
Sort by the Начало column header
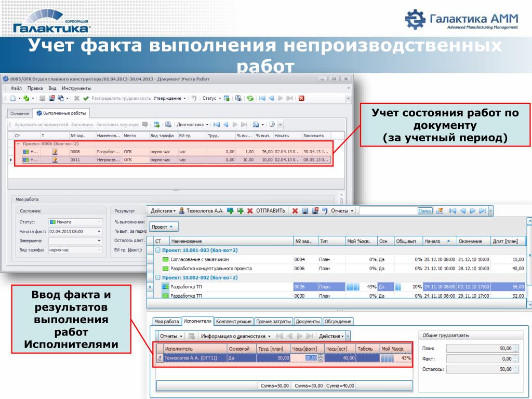[440, 241]
